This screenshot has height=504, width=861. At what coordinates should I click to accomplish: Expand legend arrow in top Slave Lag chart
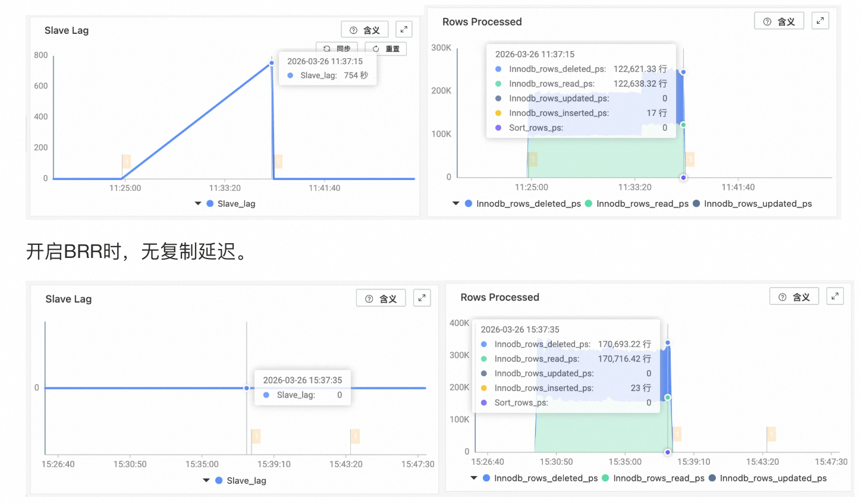click(198, 204)
